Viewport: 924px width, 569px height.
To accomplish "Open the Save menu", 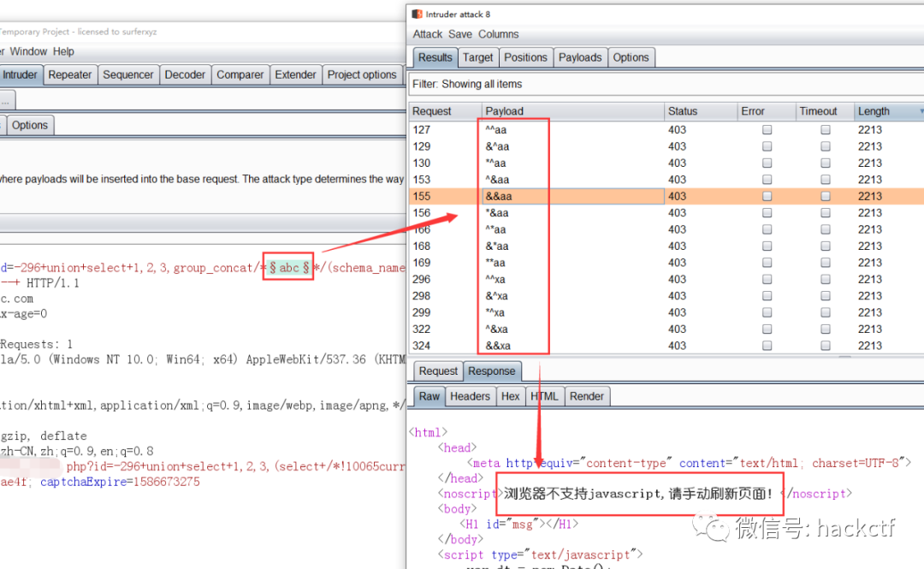I will (x=459, y=34).
